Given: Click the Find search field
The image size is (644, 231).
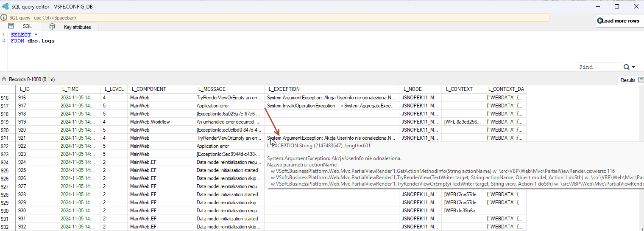Looking at the screenshot, I should coord(599,67).
